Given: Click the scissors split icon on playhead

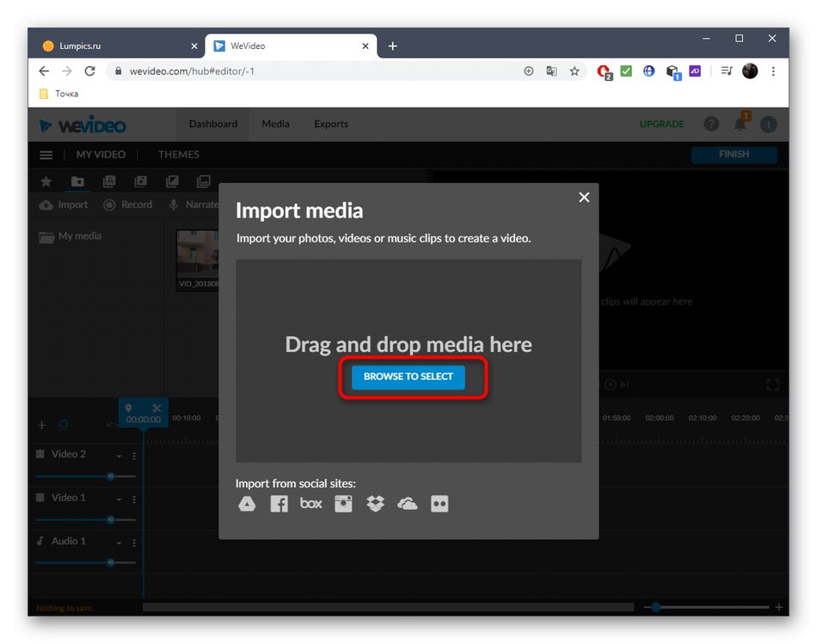Looking at the screenshot, I should pos(157,408).
